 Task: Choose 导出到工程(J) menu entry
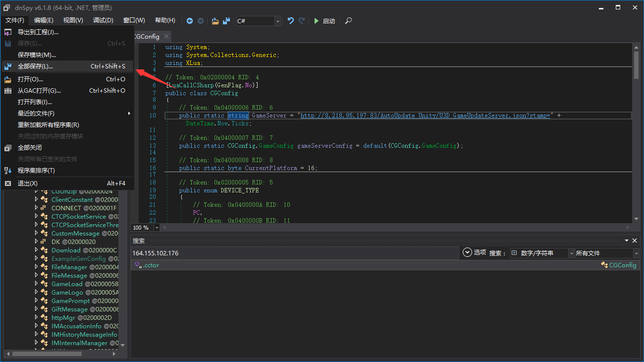(x=38, y=32)
